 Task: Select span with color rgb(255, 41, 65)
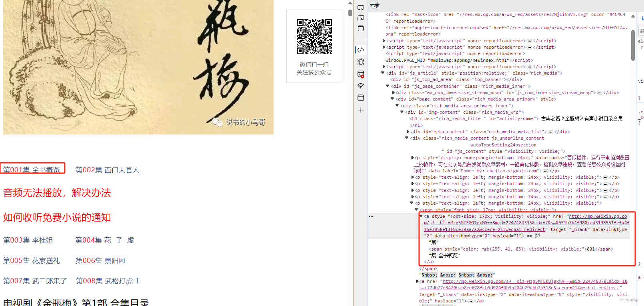point(521,249)
